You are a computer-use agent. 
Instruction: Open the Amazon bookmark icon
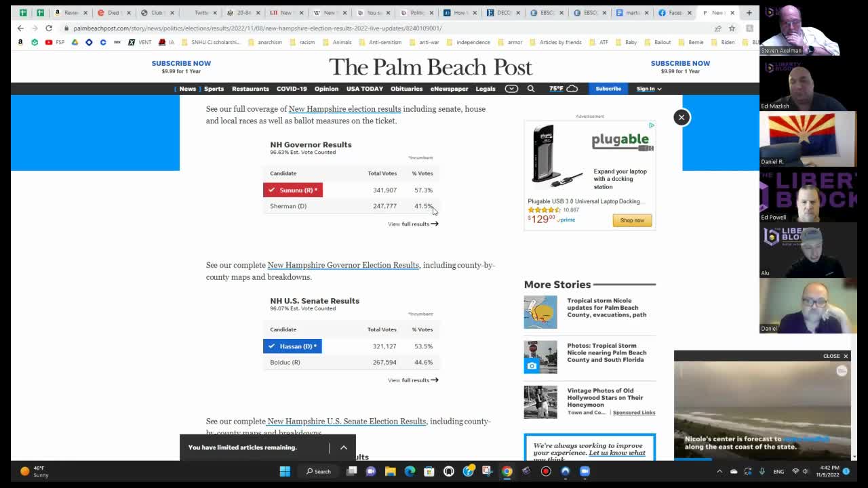pos(20,42)
